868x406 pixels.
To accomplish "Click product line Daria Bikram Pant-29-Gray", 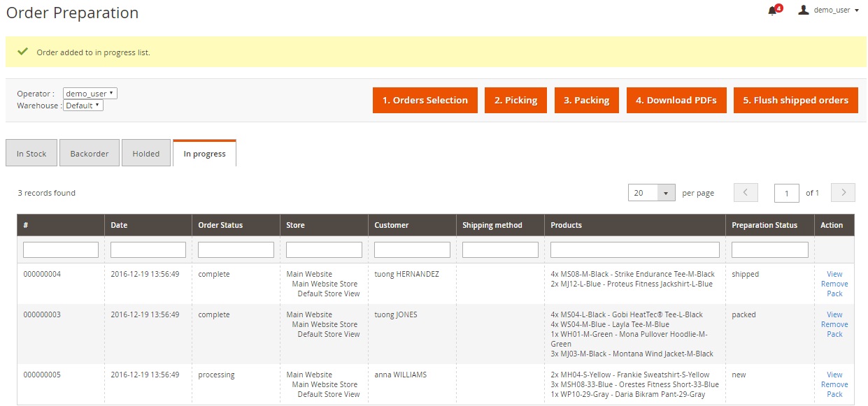I will coord(628,394).
